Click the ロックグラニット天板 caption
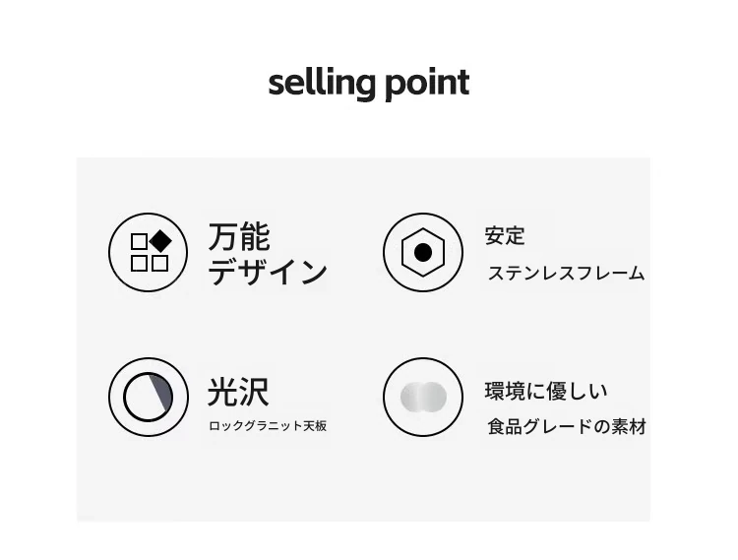This screenshot has width=738, height=560. point(268,426)
